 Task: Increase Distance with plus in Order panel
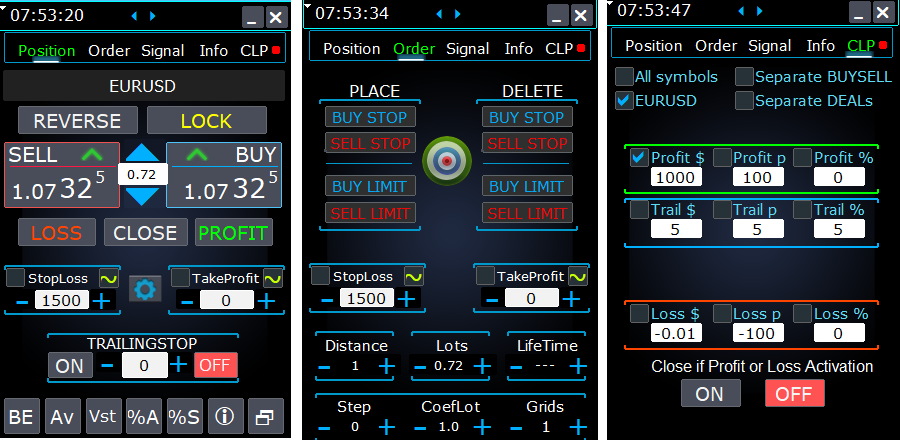pos(386,366)
